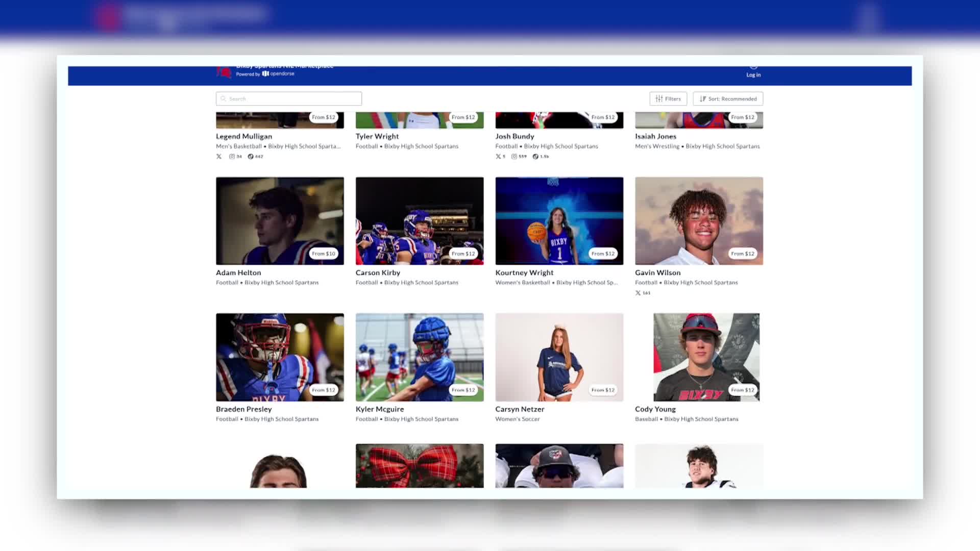Click Legend Mulligan's X (Twitter) icon
Viewport: 980px width, 551px height.
[x=219, y=157]
